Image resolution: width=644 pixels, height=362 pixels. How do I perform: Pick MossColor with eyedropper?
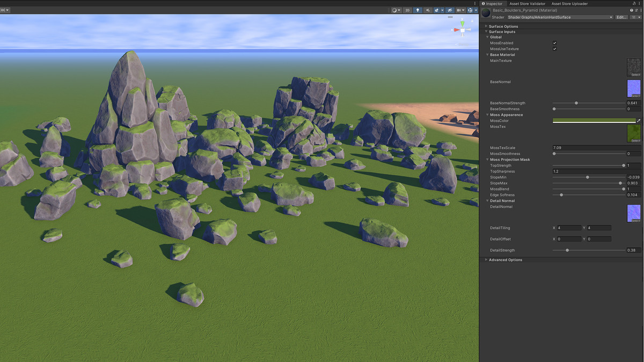click(x=639, y=121)
